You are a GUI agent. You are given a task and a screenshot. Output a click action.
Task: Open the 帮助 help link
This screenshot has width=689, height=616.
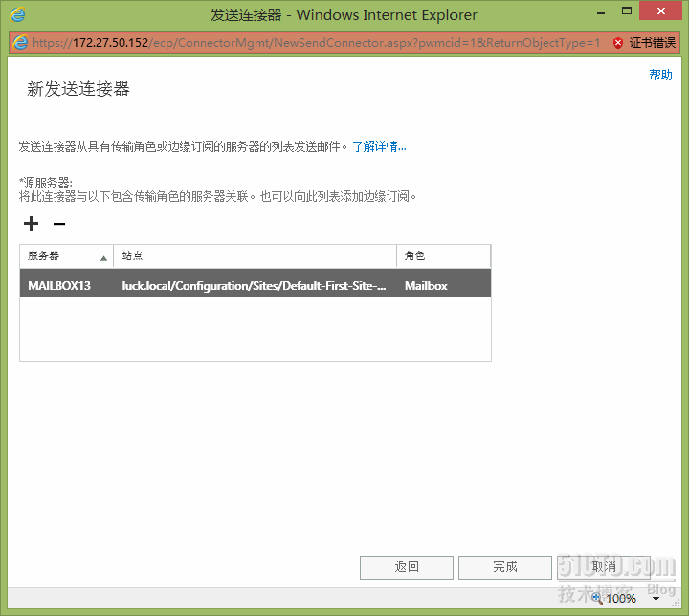(x=660, y=75)
